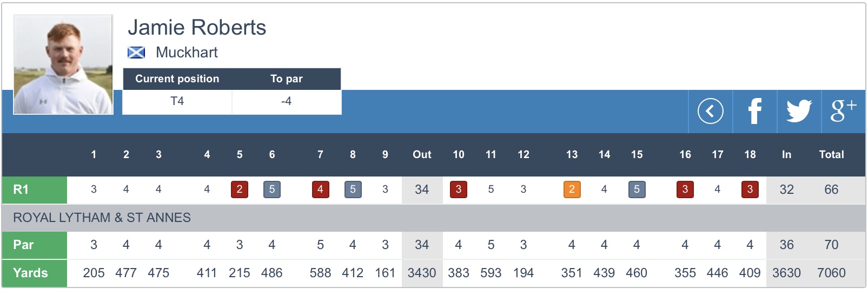Click the T4 current position value

click(177, 101)
